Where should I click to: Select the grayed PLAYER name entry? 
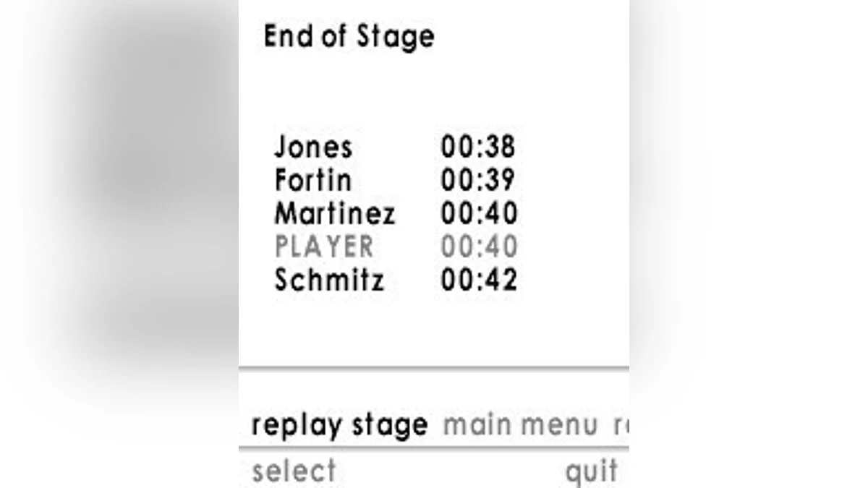[324, 247]
